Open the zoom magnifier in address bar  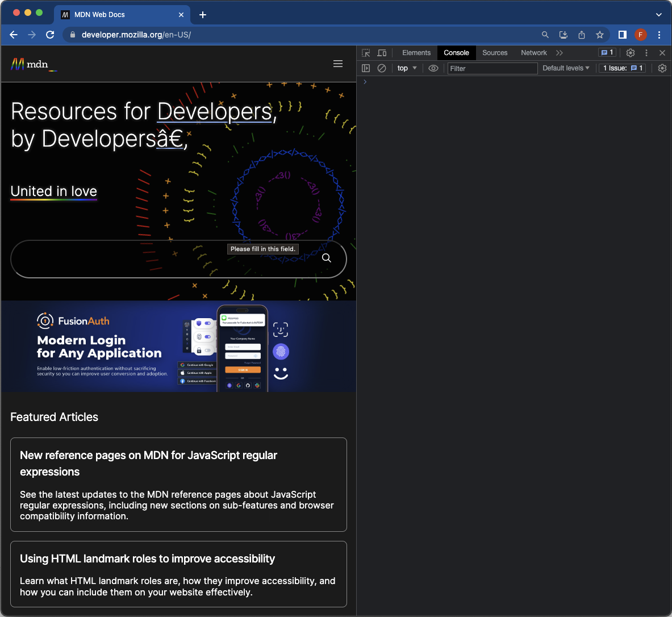click(545, 35)
